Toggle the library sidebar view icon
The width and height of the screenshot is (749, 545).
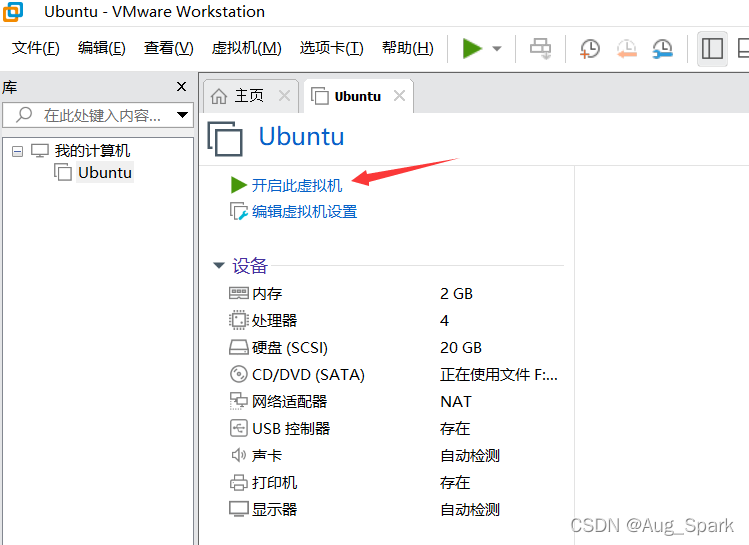(712, 48)
